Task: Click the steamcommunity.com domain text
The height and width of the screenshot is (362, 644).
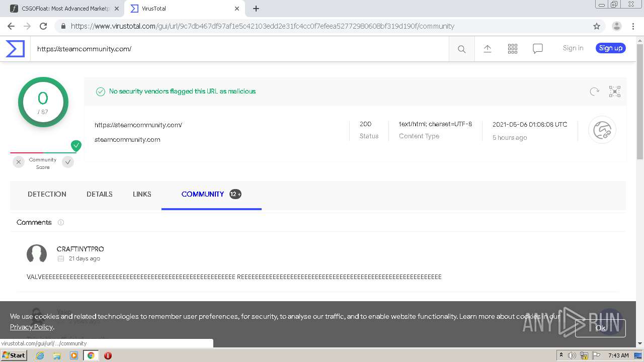Action: (x=127, y=140)
